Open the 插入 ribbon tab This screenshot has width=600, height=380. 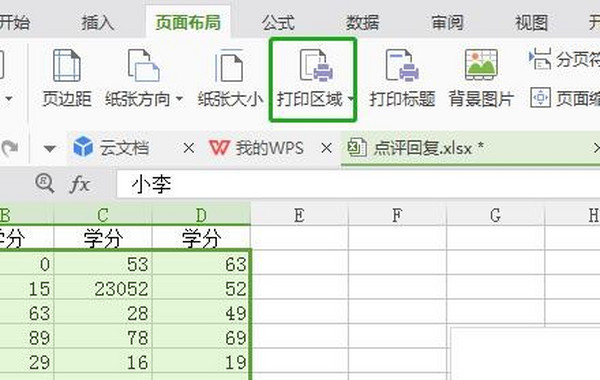98,23
